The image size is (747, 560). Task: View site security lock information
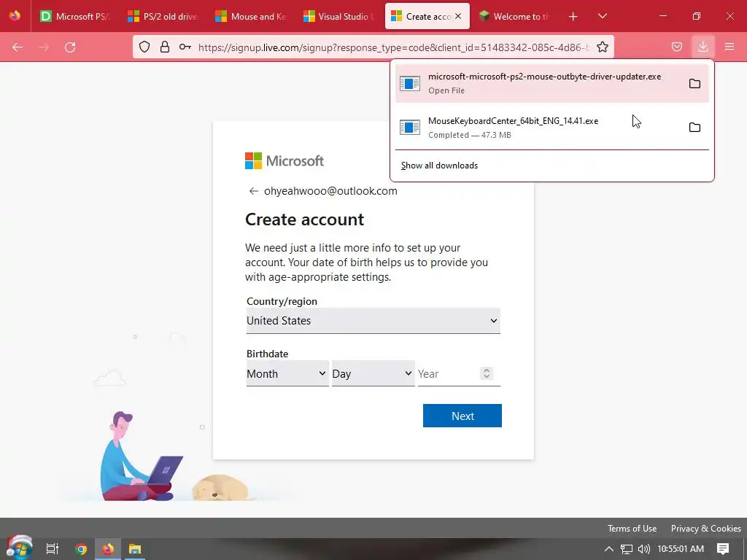point(164,47)
